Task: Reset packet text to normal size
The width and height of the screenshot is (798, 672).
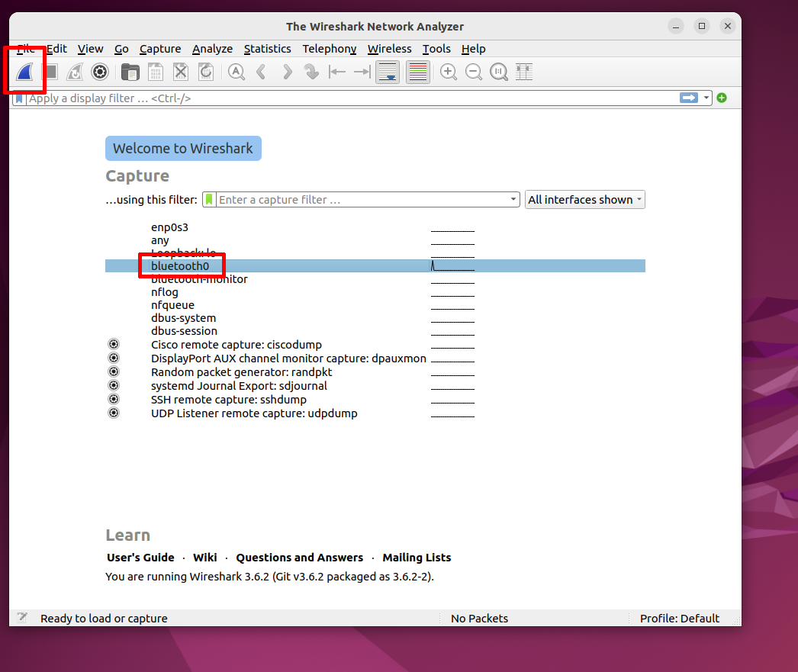Action: 499,72
